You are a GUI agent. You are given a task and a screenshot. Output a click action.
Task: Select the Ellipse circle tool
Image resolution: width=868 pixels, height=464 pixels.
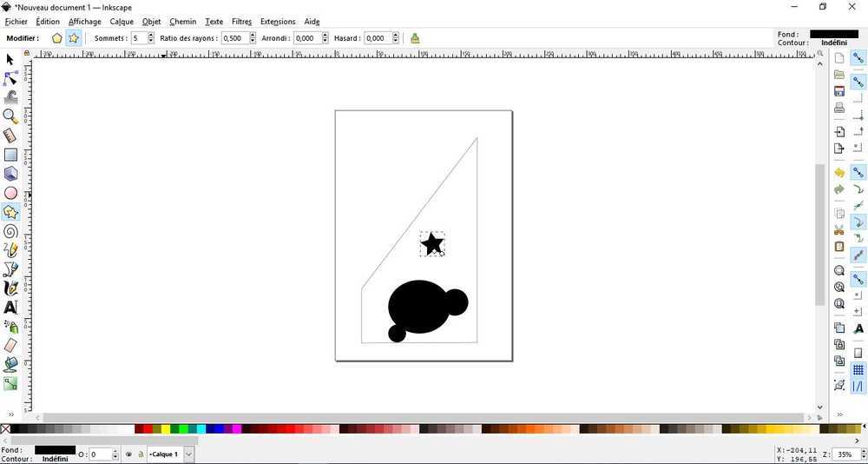[10, 193]
